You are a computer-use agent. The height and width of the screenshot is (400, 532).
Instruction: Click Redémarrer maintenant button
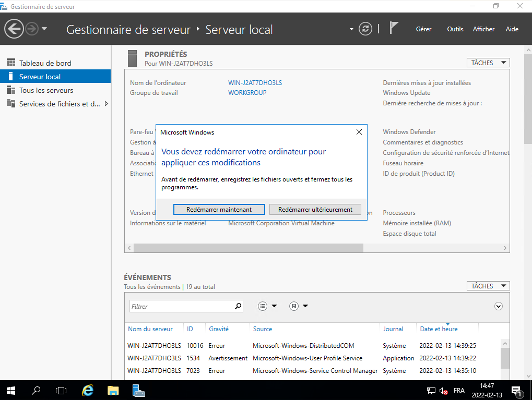click(219, 209)
